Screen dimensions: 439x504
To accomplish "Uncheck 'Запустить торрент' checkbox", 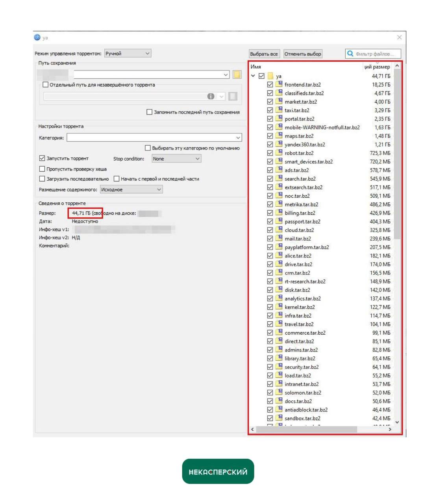I will tap(42, 158).
